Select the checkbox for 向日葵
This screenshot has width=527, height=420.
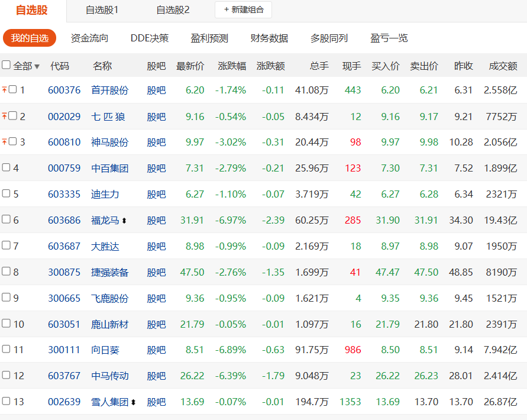(6, 349)
